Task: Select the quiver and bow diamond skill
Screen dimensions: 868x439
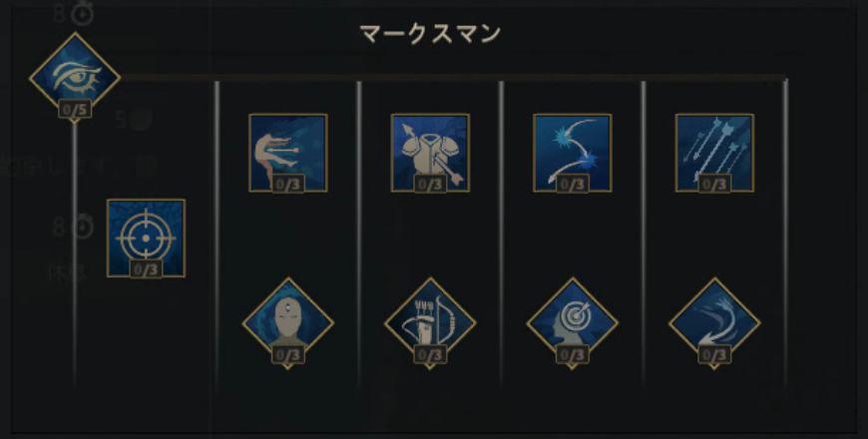Action: pyautogui.click(x=430, y=322)
